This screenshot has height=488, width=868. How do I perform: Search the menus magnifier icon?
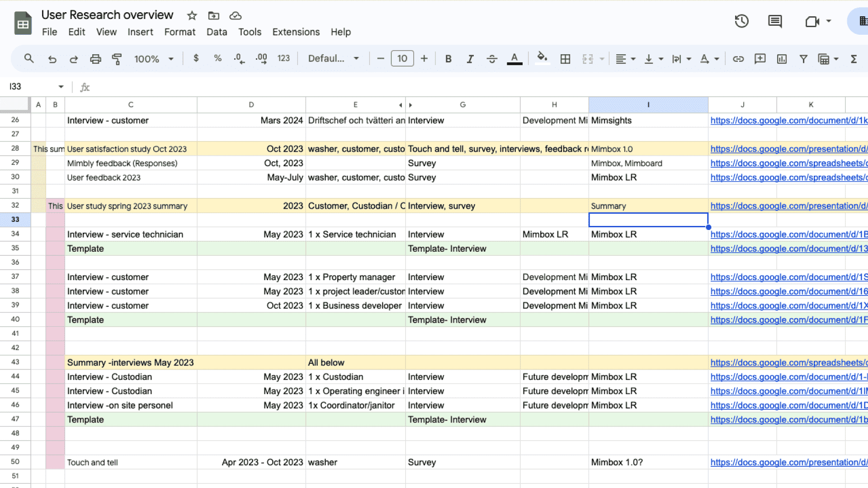point(29,59)
